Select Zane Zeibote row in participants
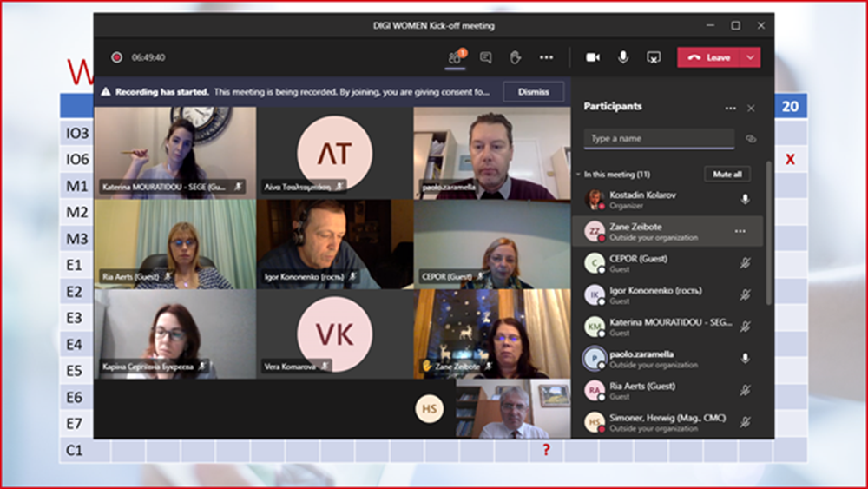The height and width of the screenshot is (489, 868). pos(667,232)
